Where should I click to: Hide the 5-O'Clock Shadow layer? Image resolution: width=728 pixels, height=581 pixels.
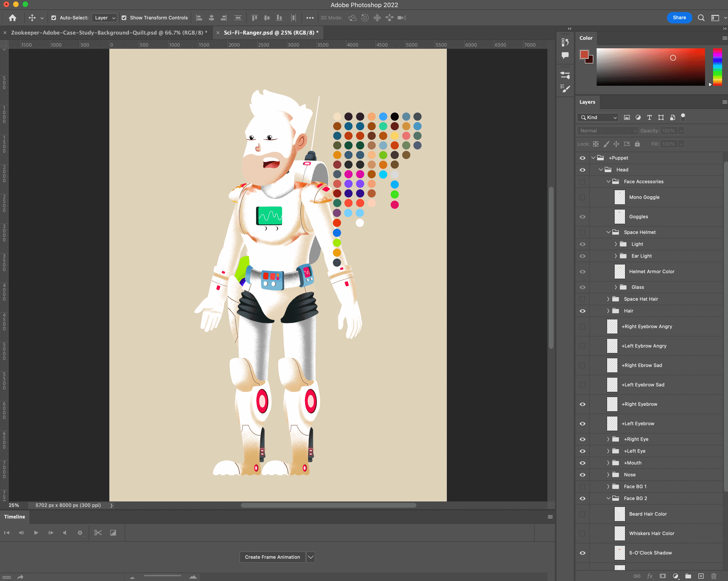(x=582, y=553)
